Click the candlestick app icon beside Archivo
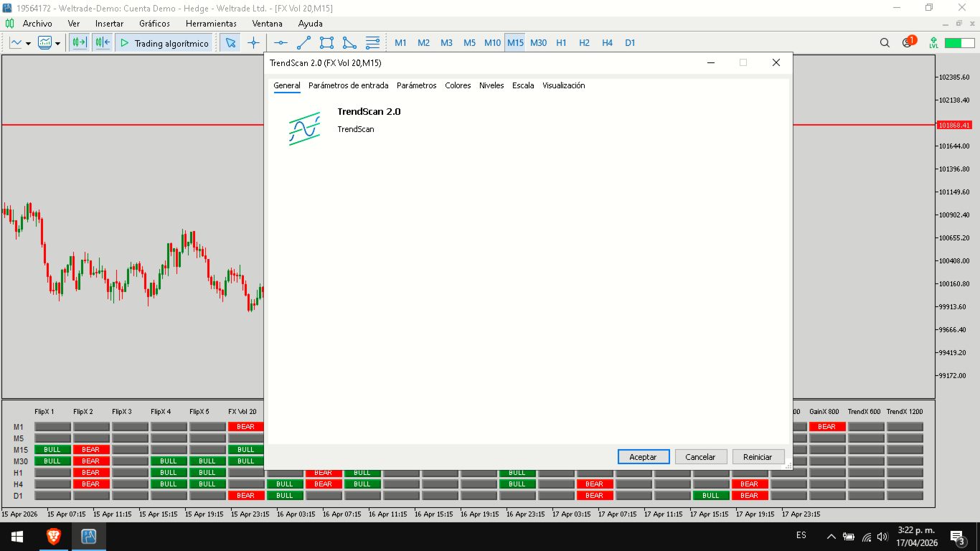 pyautogui.click(x=9, y=24)
